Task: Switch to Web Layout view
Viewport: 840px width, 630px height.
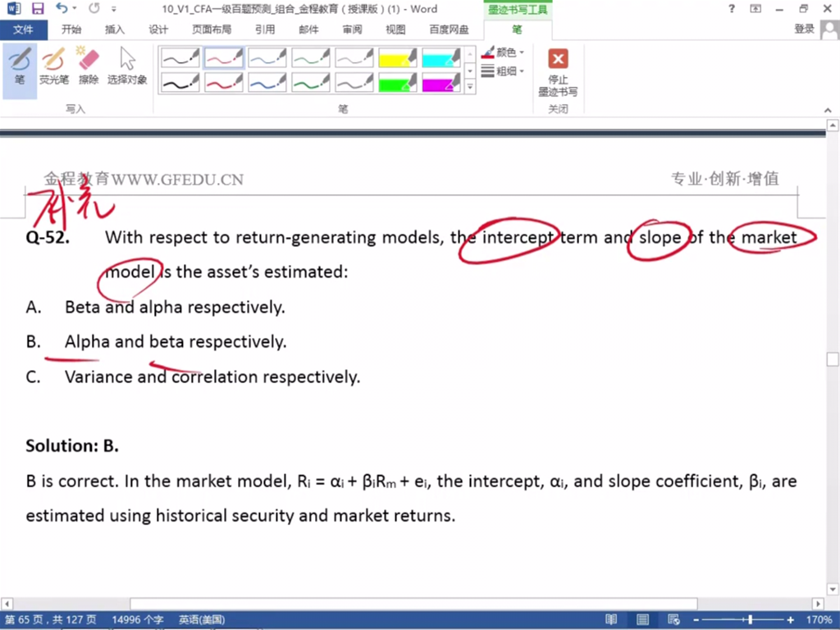Action: [x=674, y=620]
